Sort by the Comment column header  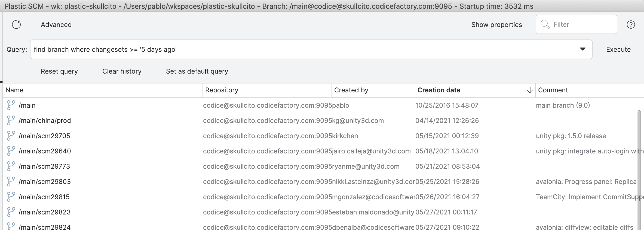pos(590,90)
